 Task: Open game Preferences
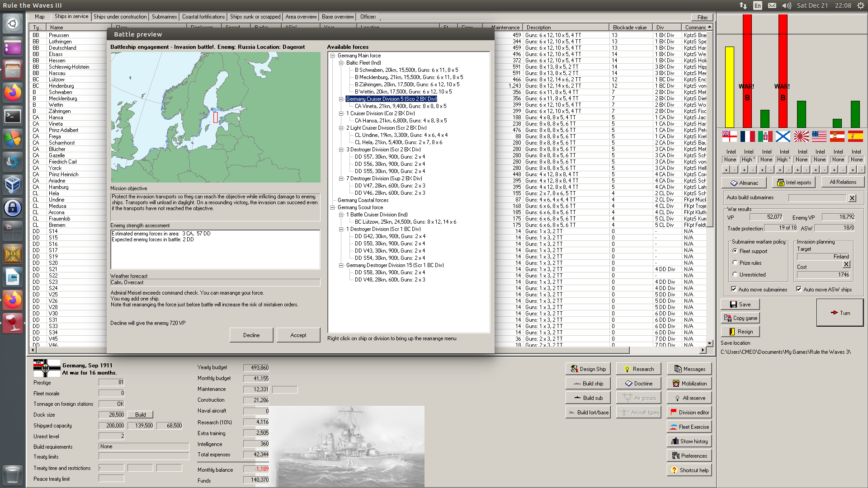coord(689,456)
